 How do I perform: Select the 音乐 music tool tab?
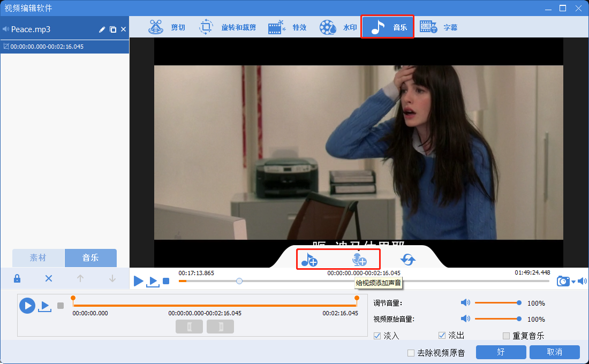[x=388, y=27]
